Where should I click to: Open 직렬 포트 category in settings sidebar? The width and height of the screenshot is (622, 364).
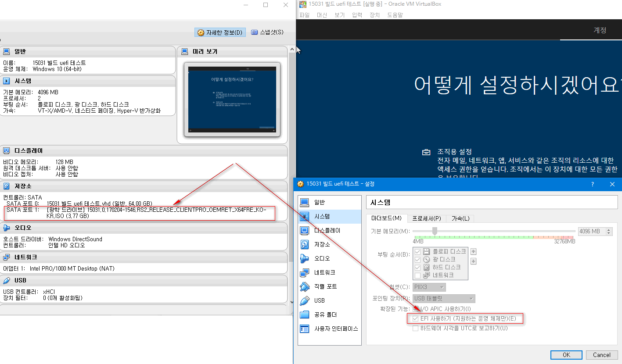click(330, 287)
